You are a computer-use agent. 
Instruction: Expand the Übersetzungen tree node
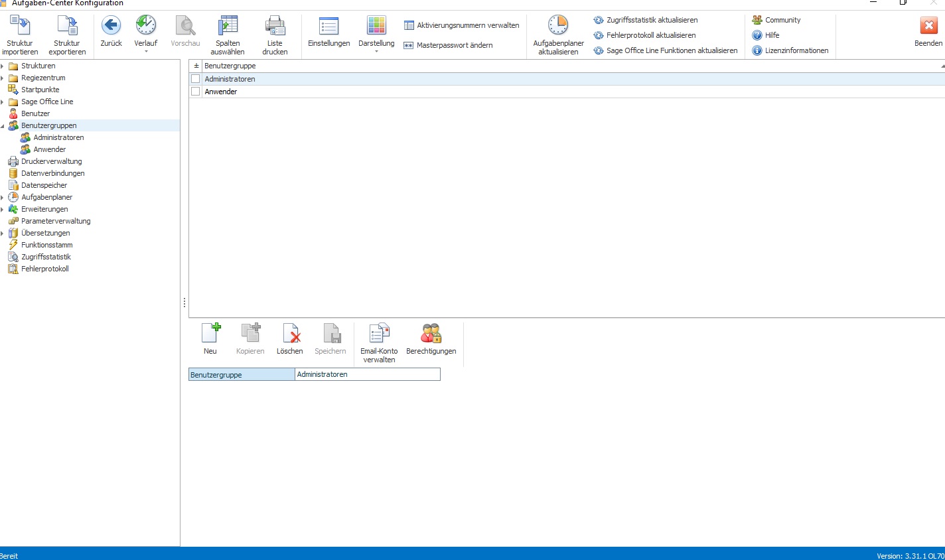[x=3, y=233]
